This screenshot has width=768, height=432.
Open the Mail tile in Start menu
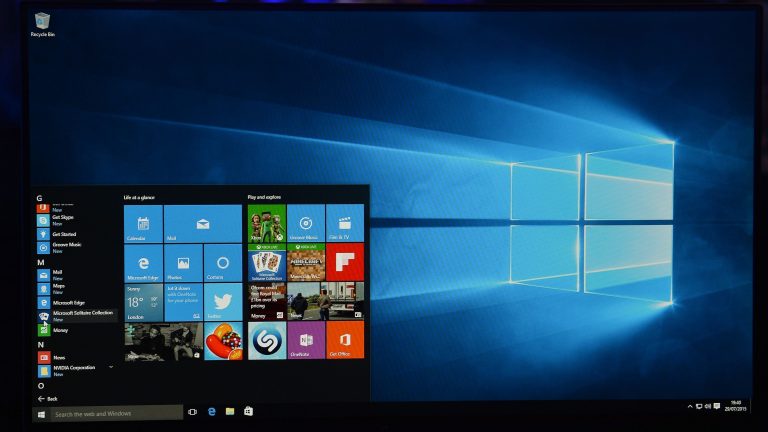tap(203, 224)
